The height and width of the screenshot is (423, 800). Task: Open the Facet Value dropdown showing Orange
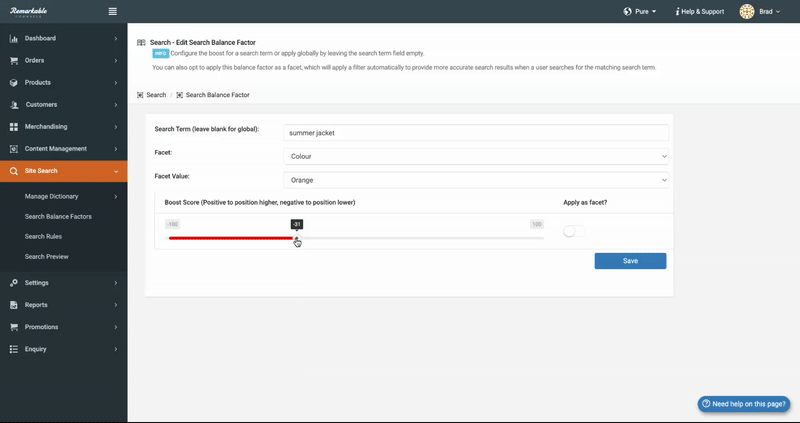(476, 180)
